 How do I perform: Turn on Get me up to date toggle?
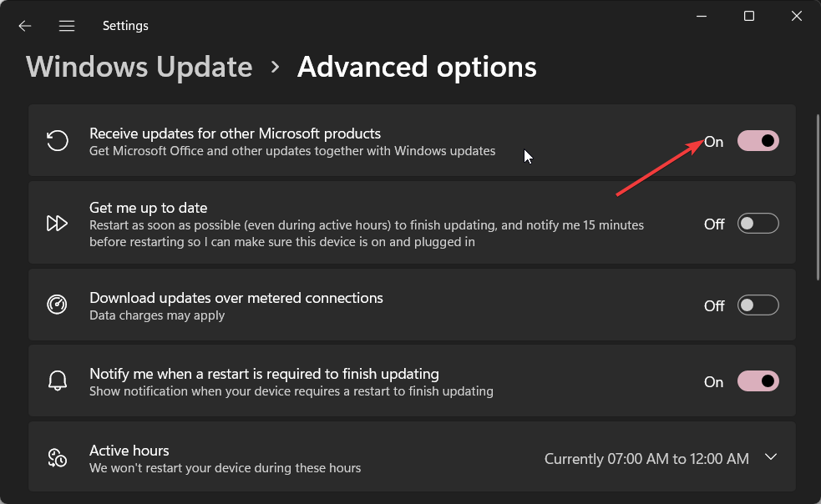tap(758, 224)
